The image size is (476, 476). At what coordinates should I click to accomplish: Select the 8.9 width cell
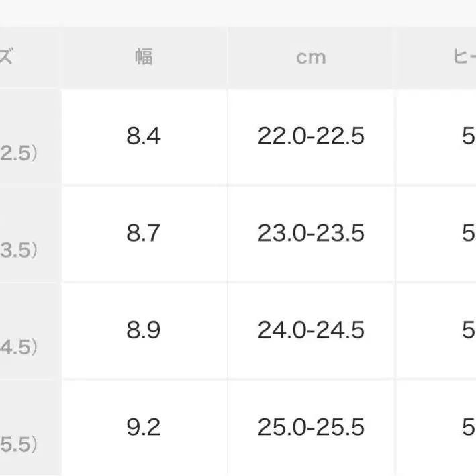tap(144, 330)
